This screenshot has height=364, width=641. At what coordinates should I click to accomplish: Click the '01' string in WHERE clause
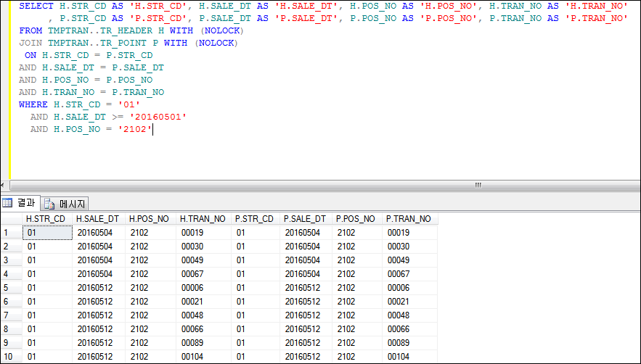(129, 104)
